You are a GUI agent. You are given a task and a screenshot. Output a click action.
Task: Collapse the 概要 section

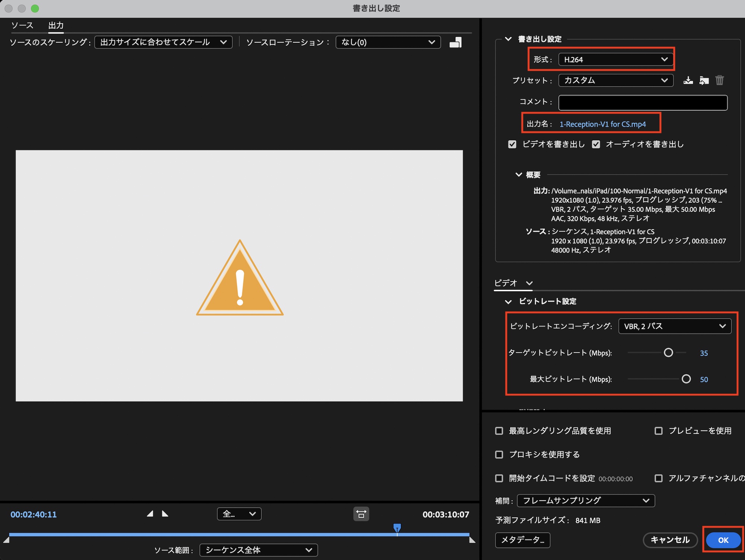(519, 175)
